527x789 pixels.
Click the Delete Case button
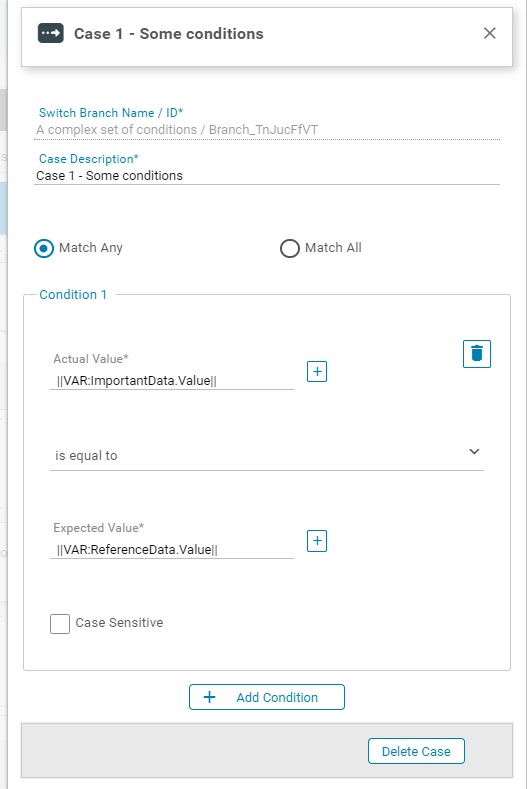point(416,751)
